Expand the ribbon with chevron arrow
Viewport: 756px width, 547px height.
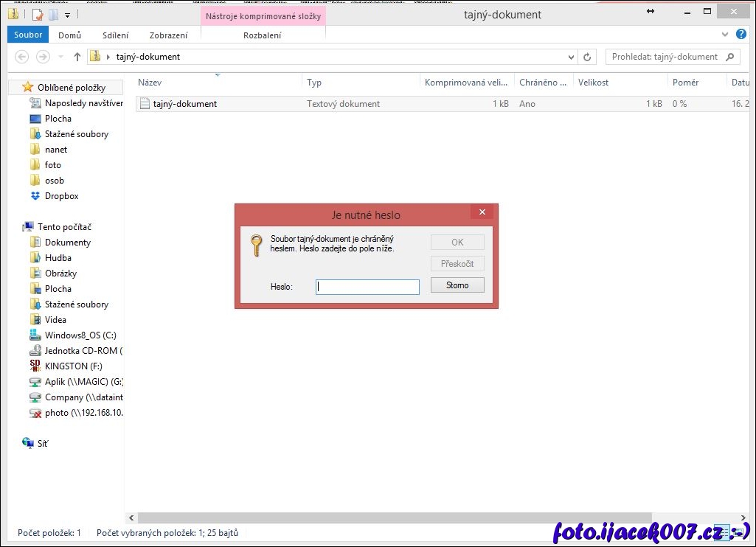click(724, 35)
